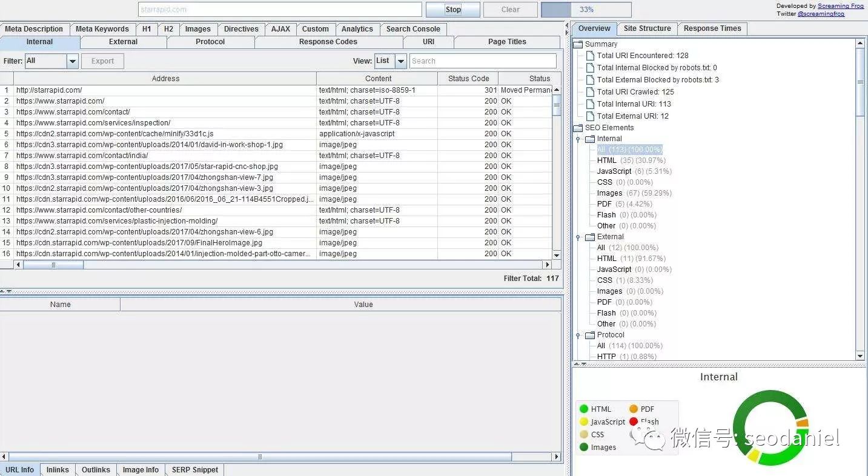868x476 pixels.
Task: Open the SERP Snippet bottom tab
Action: click(194, 470)
